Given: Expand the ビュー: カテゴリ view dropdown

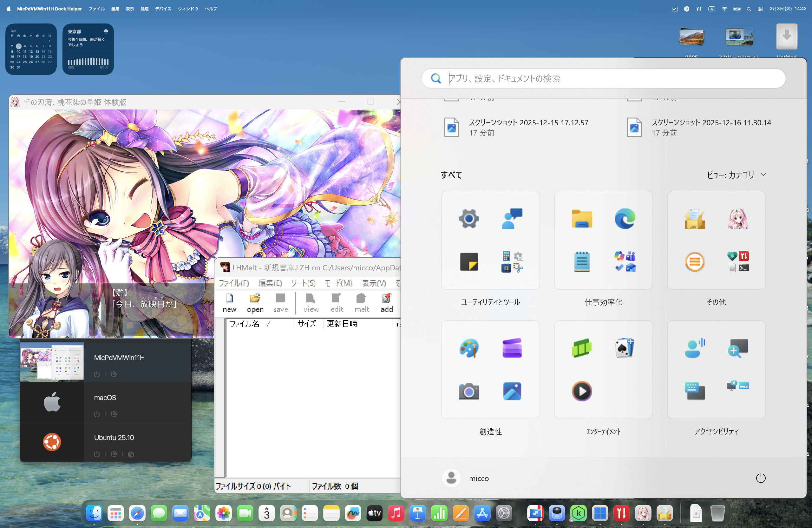Looking at the screenshot, I should [736, 175].
